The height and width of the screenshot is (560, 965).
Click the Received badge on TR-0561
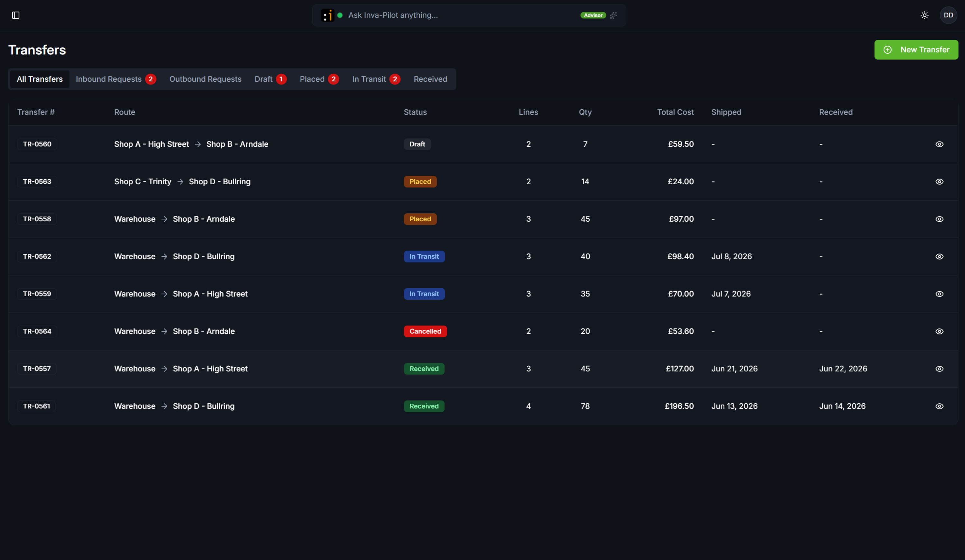click(424, 406)
